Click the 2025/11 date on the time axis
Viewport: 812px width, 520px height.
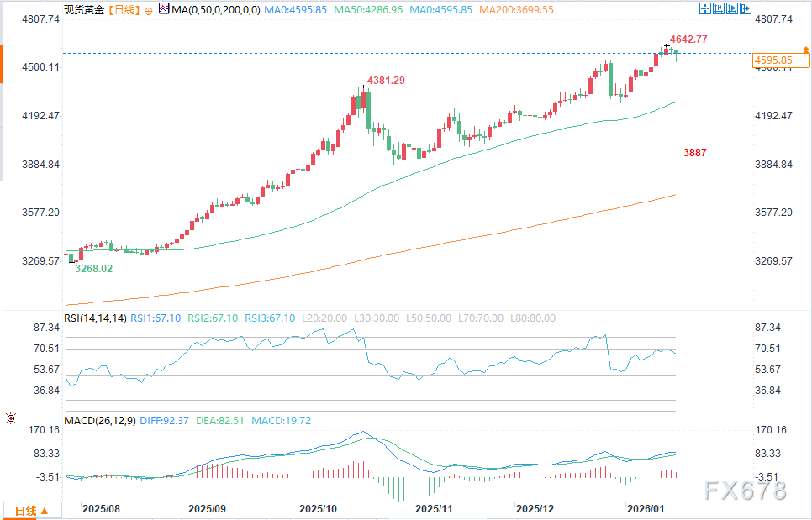[x=435, y=508]
